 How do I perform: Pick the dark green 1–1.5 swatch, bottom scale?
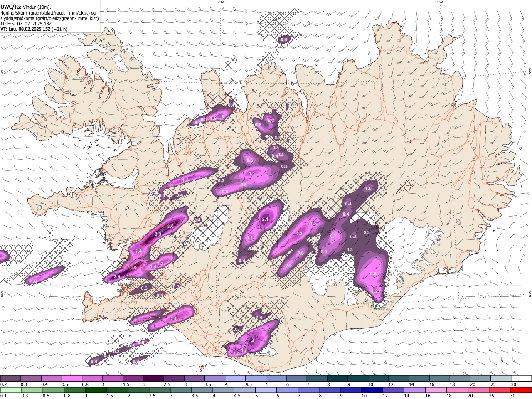click(96, 390)
